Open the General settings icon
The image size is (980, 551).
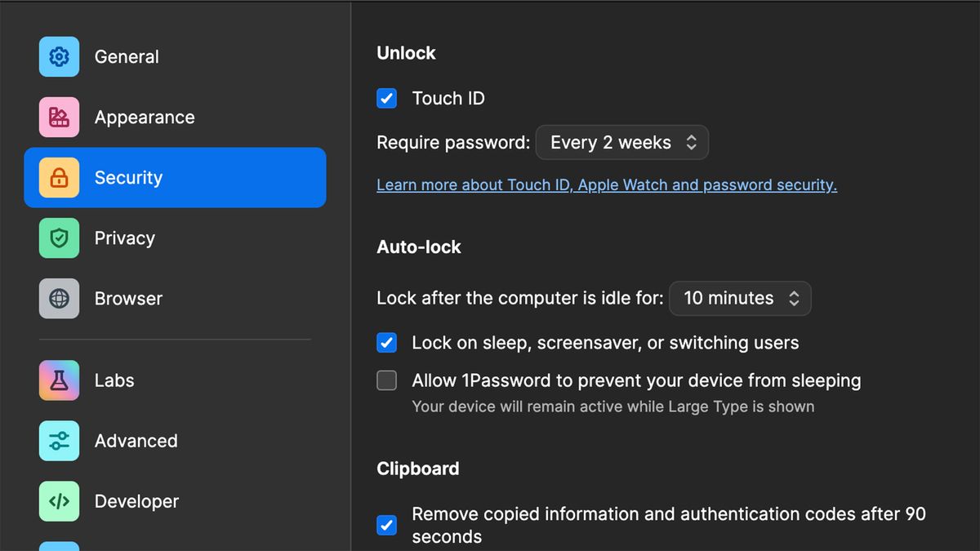tap(59, 56)
